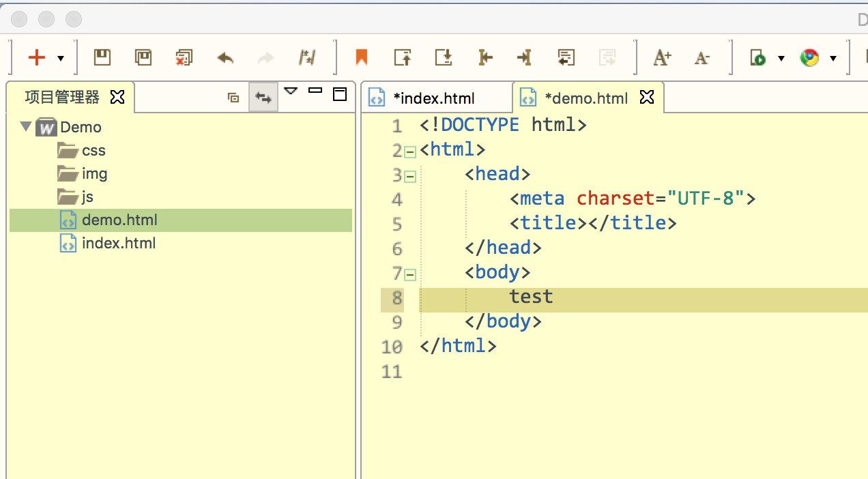Click the greyed forward-arrow document icon
The height and width of the screenshot is (479, 868).
click(x=607, y=58)
